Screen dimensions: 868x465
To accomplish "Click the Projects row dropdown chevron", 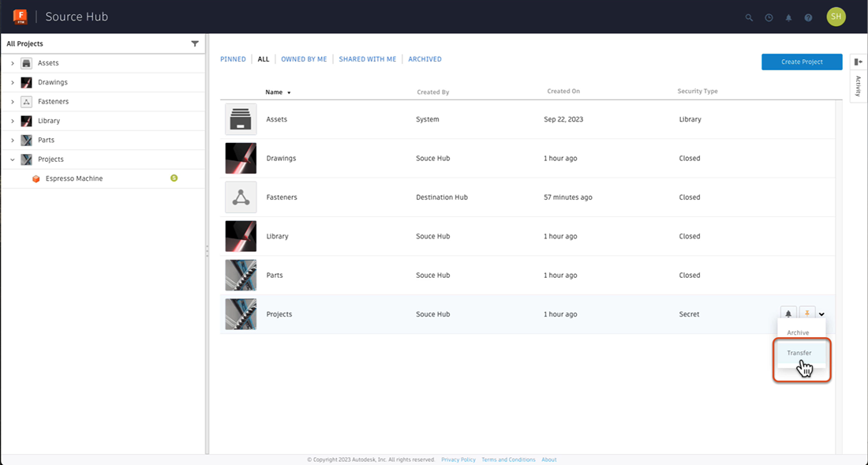I will tap(822, 314).
